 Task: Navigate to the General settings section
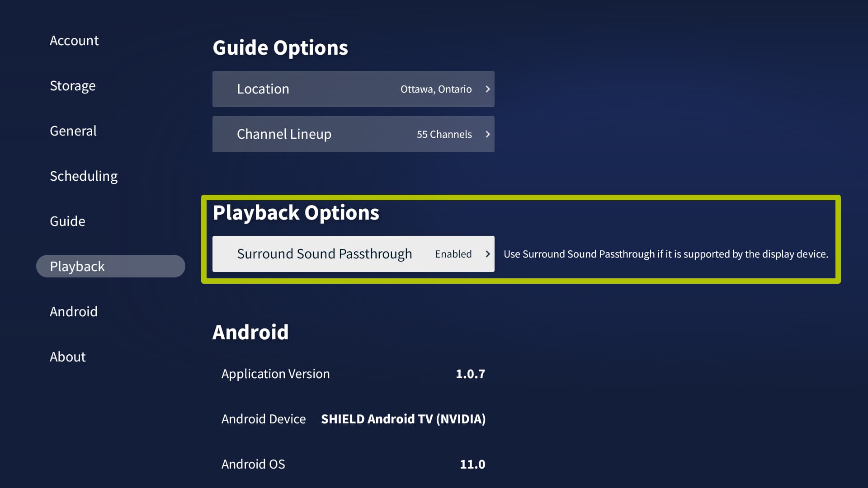coord(73,131)
